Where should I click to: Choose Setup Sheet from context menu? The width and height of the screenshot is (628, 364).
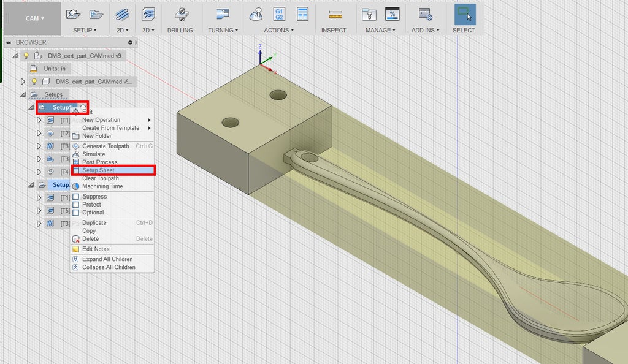[113, 170]
